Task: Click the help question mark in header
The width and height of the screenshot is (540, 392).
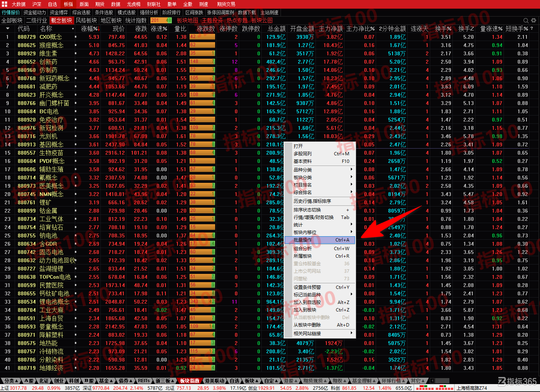Action: [532, 29]
